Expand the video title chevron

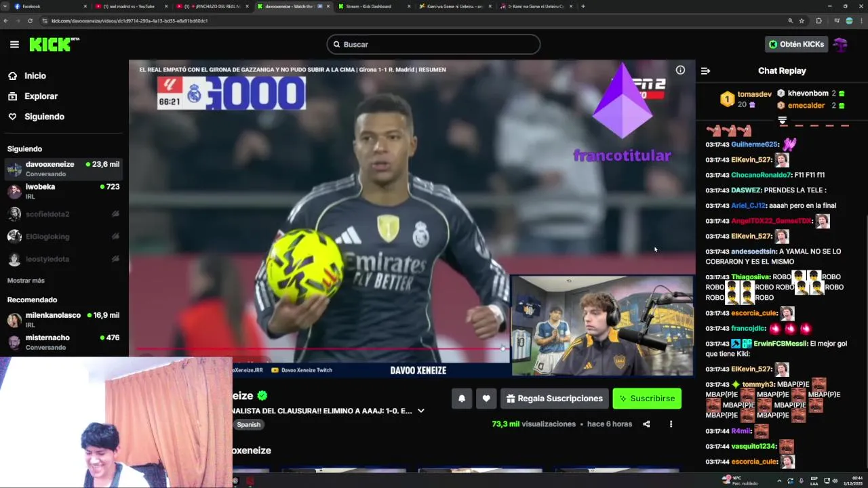click(x=421, y=411)
